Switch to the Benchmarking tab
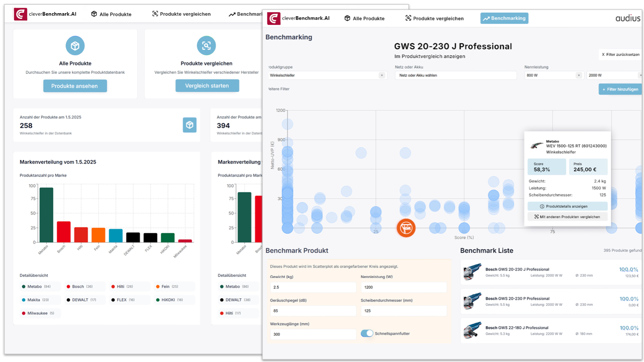 point(504,18)
